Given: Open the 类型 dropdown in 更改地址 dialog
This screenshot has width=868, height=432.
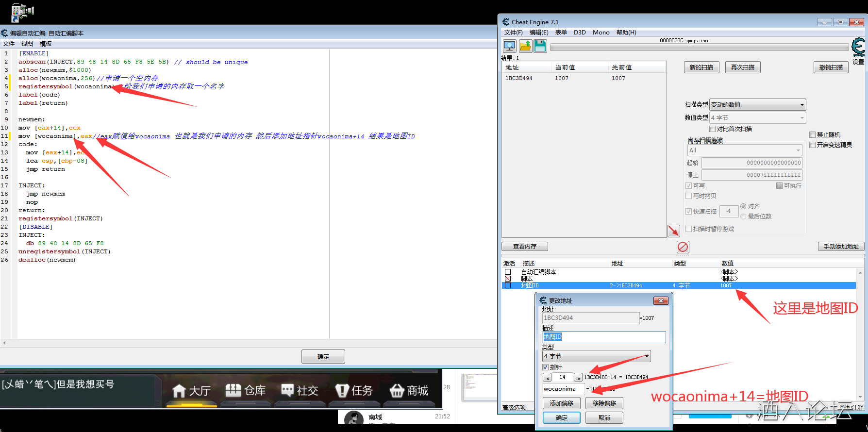Looking at the screenshot, I should 597,356.
